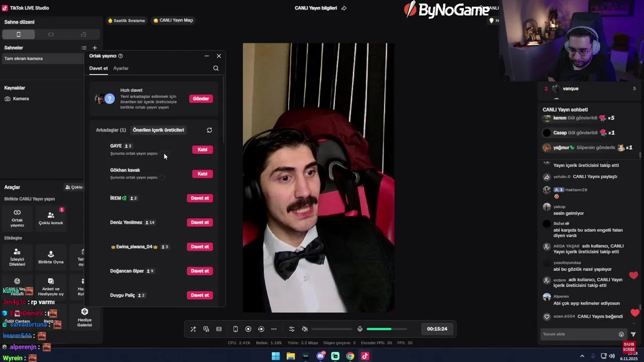Viewport: 644px width, 362px height.
Task: Open Anket ve Hediyeyle oy tool
Action: (51, 287)
